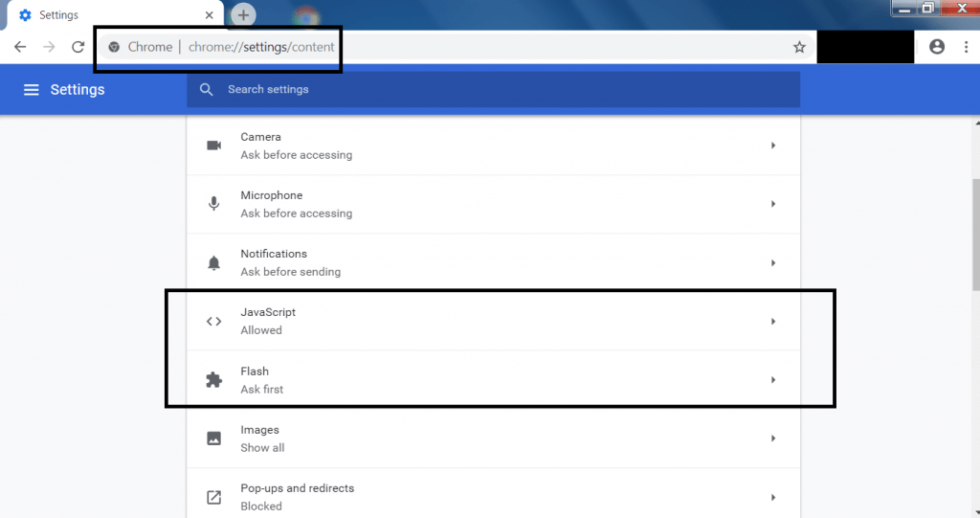Image resolution: width=980 pixels, height=518 pixels.
Task: Expand the JavaScript settings arrow
Action: tap(773, 322)
